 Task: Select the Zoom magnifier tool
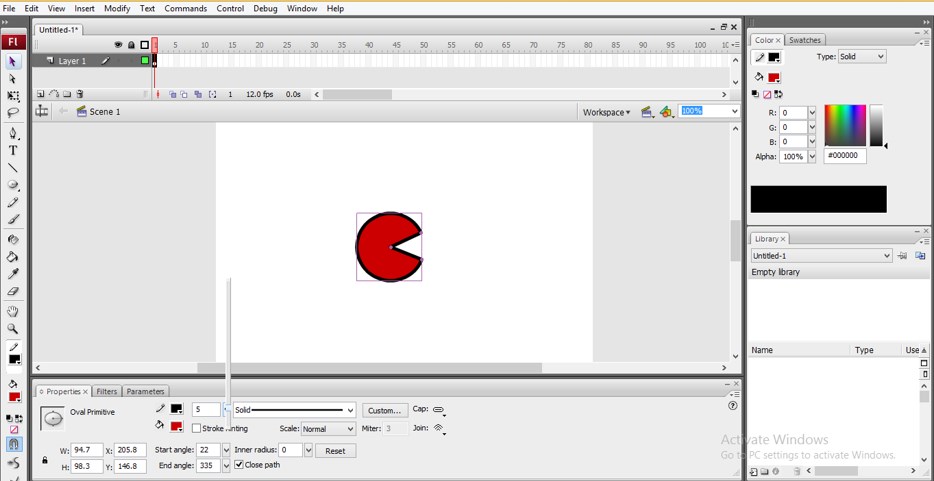point(13,328)
